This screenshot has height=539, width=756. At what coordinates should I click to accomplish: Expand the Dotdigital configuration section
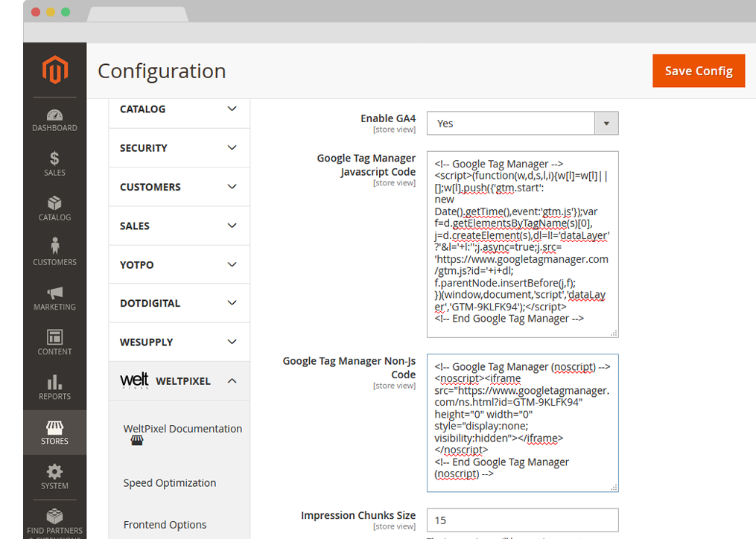pos(178,303)
